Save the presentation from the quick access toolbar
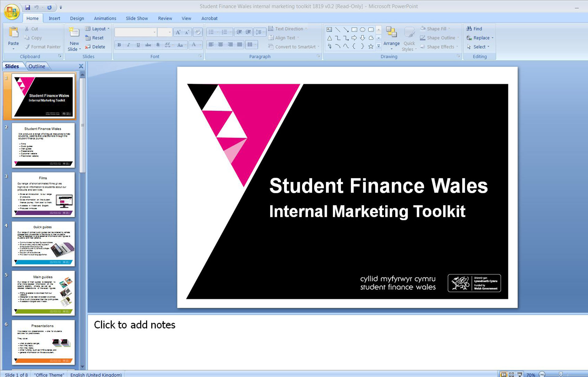Viewport: 588px width, 377px height. 28,7
